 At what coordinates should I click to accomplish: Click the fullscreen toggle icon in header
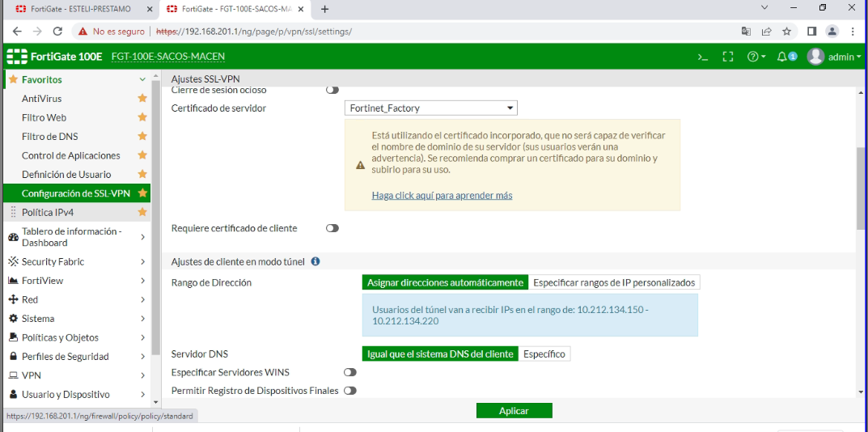(728, 57)
